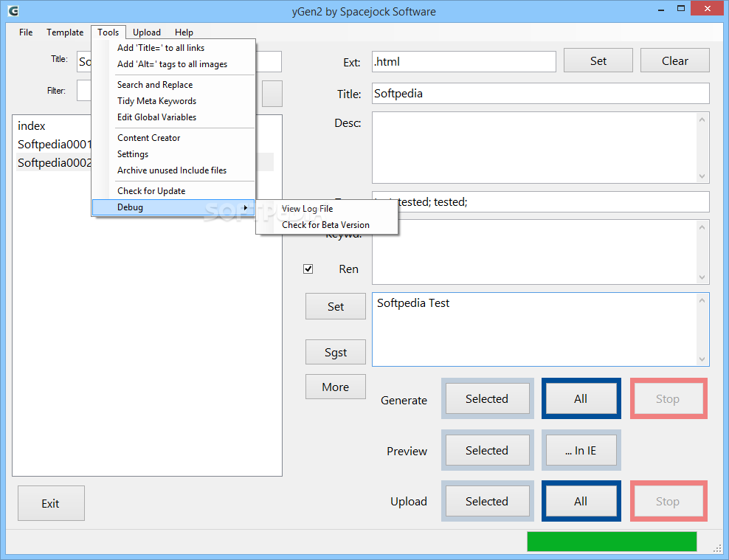Click the Set button beside Softpedia Test box
Screen dimensions: 729x560
click(335, 306)
